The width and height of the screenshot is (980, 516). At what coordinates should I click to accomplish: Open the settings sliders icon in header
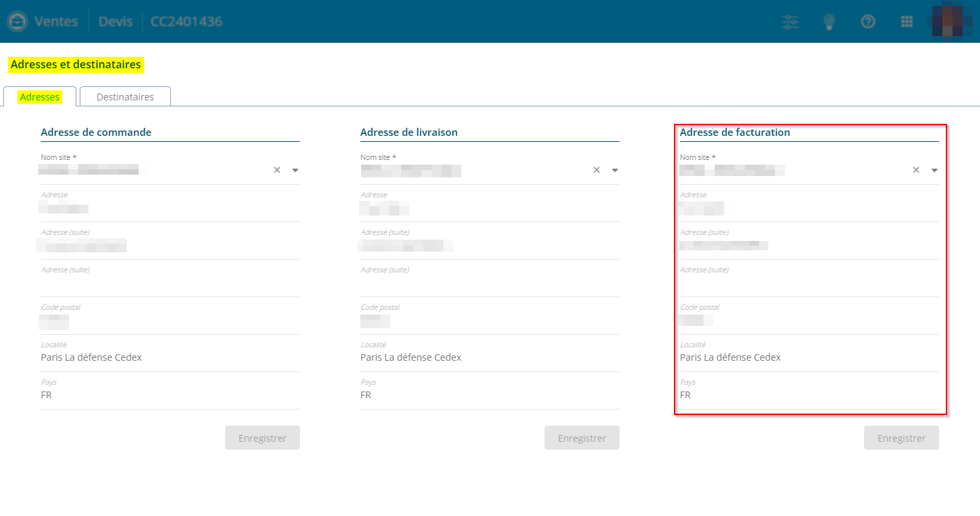[x=790, y=22]
